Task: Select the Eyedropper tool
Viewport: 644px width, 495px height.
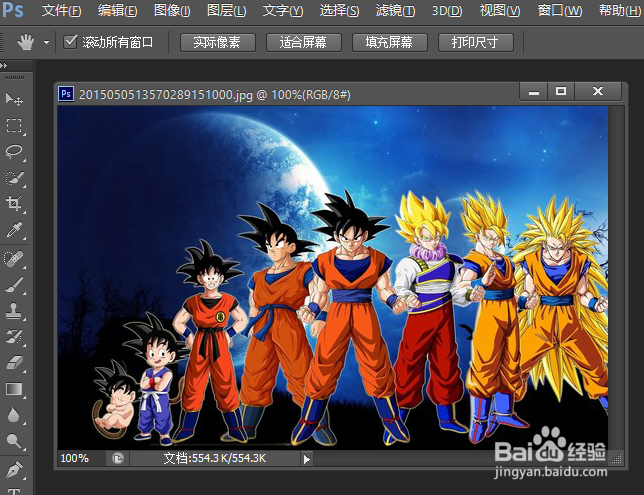Action: [14, 230]
